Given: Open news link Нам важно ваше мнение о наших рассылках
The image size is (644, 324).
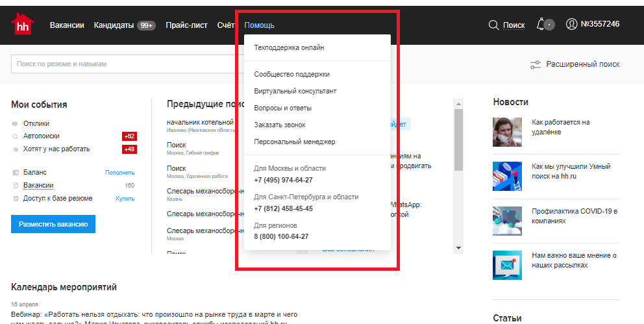Looking at the screenshot, I should click(x=574, y=260).
